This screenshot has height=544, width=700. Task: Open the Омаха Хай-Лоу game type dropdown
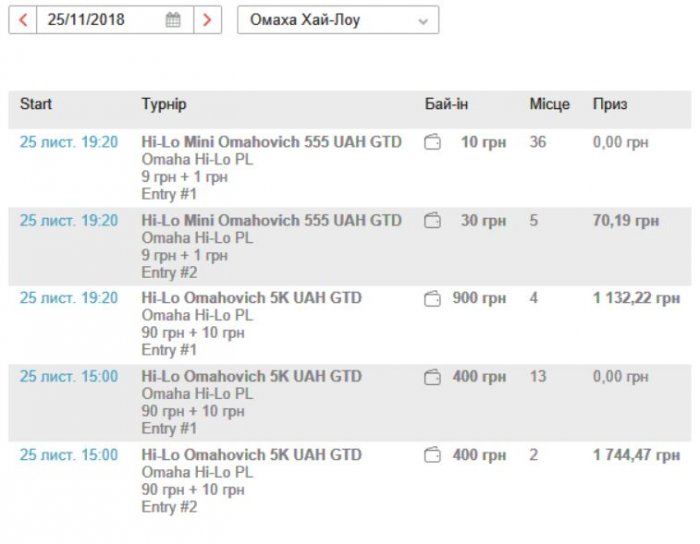337,20
